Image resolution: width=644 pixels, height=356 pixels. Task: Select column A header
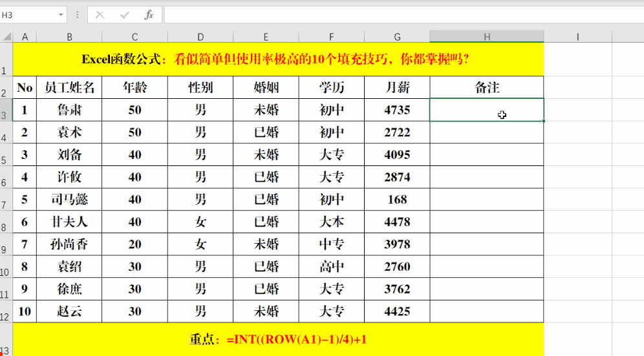click(25, 37)
